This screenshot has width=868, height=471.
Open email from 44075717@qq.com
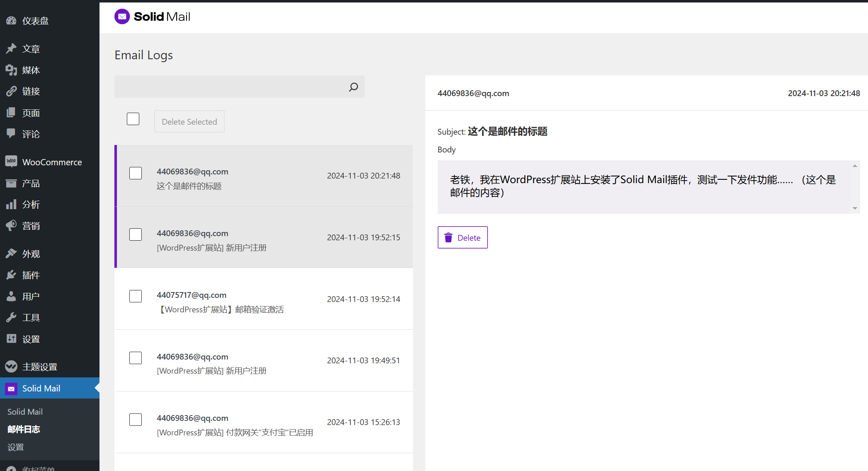(264, 299)
